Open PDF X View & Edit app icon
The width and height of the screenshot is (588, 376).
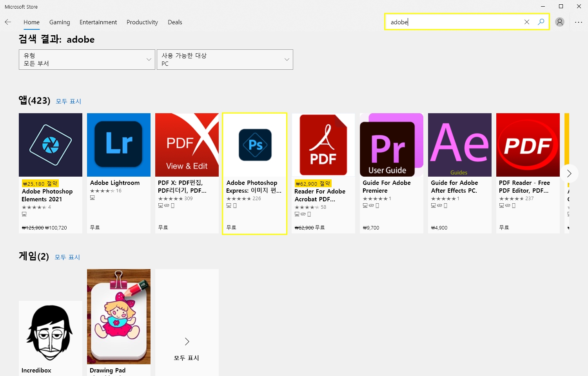pos(187,145)
